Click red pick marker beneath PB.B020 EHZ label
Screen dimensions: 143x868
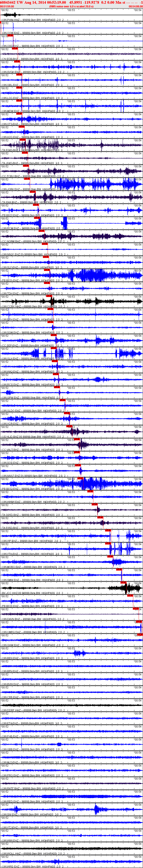[x=136, y=608]
